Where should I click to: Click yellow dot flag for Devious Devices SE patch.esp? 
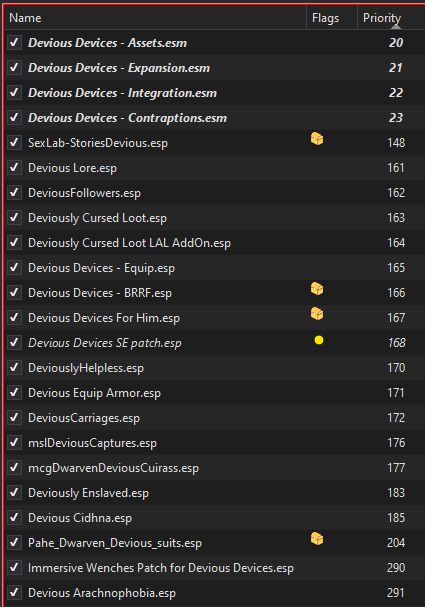[319, 340]
